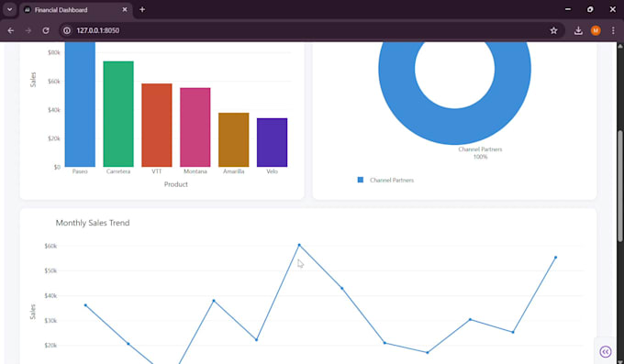Screen dimensions: 624x364
Task: Click the Paseo axis label
Action: (x=80, y=171)
